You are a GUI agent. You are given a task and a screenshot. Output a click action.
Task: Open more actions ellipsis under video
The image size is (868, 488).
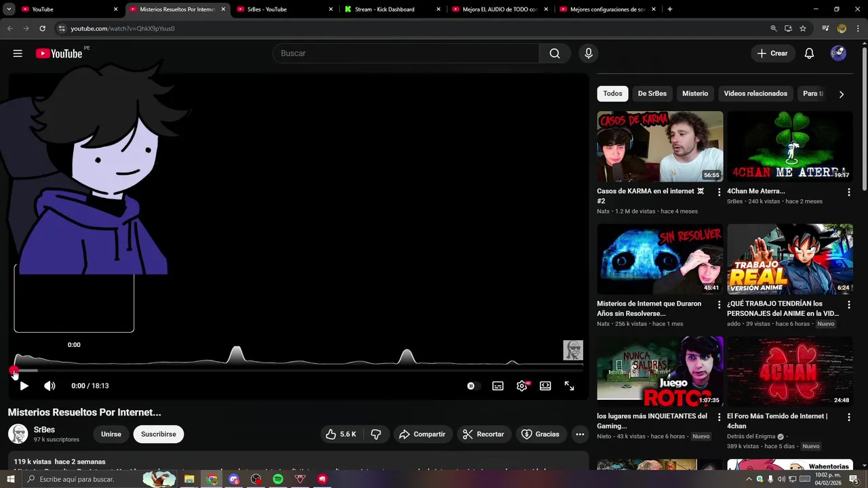pos(580,434)
